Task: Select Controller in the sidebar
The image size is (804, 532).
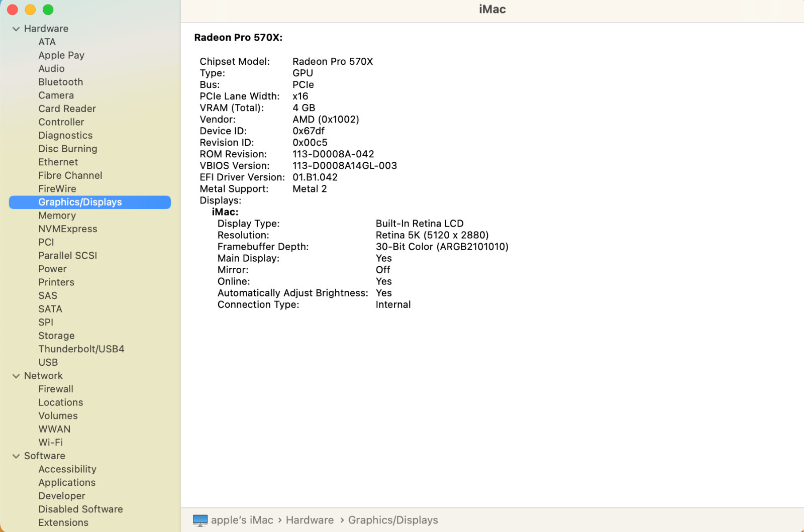Action: [61, 122]
